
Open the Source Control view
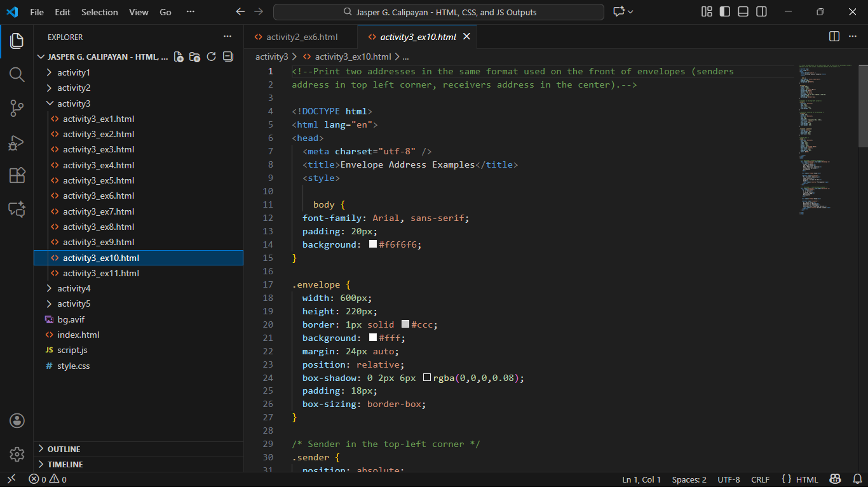(x=17, y=109)
